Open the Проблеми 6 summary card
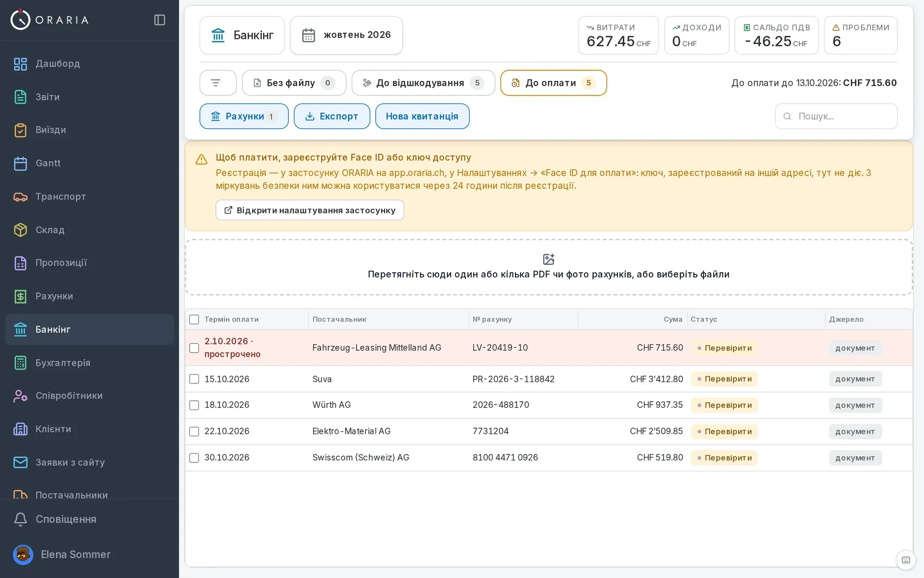The image size is (924, 578). coord(860,35)
